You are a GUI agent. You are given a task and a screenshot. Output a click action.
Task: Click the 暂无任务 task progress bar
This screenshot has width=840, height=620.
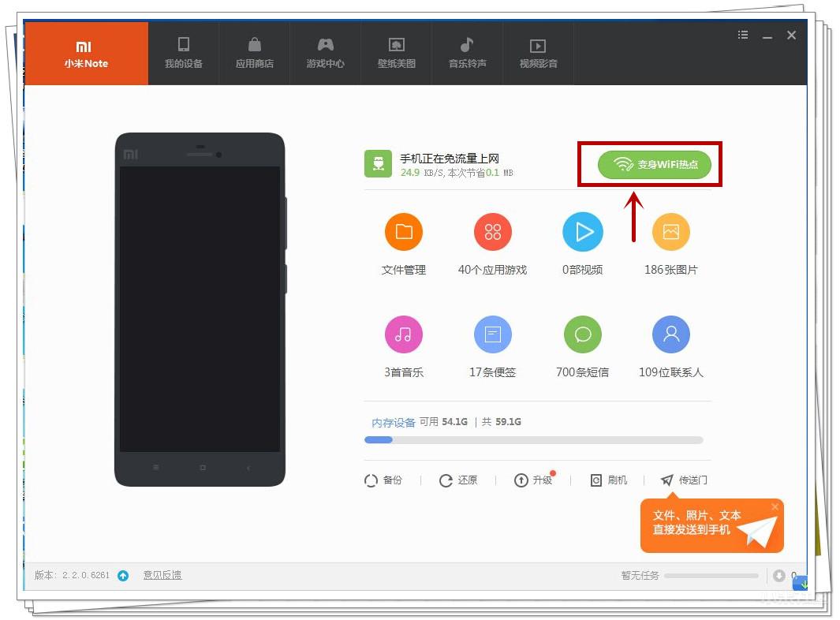click(711, 576)
